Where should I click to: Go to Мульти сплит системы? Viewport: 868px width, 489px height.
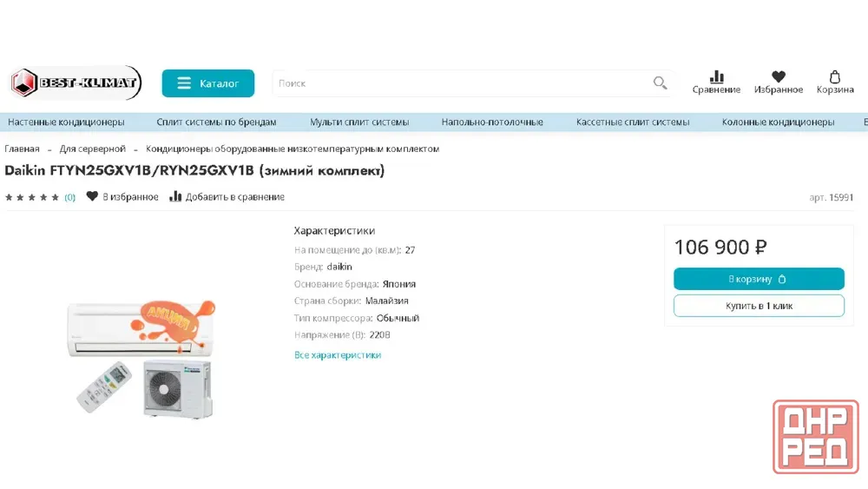click(359, 122)
